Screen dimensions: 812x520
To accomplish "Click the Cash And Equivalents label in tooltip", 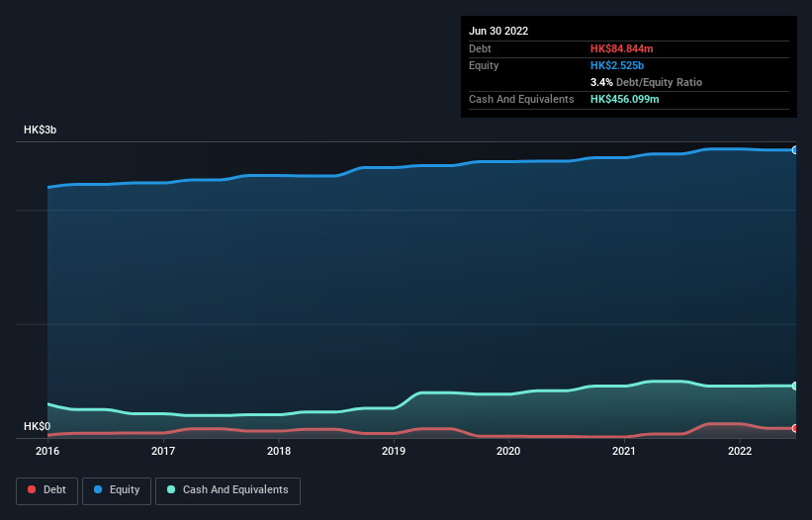I will 521,99.
